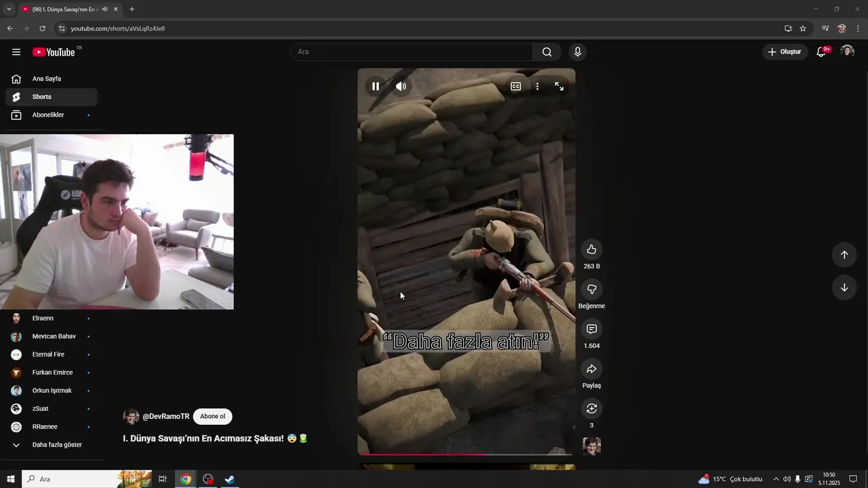Open the Chrome tab search dropdown
868x488 pixels.
tap(9, 9)
